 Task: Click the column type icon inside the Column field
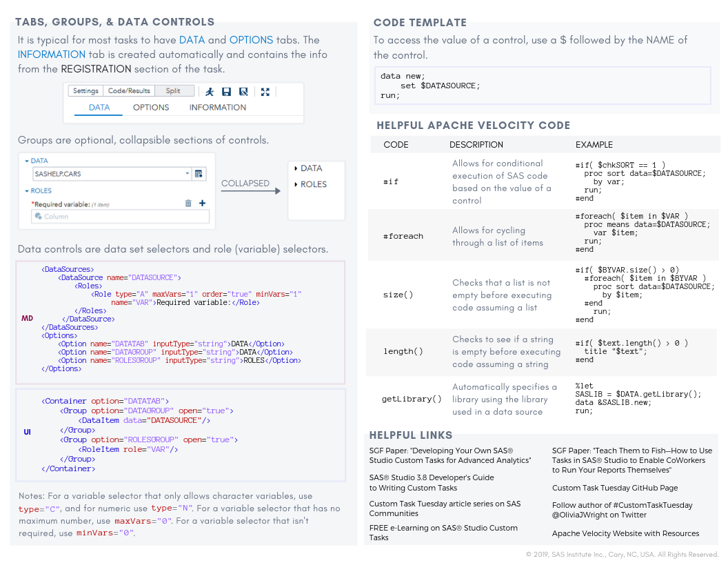(38, 216)
